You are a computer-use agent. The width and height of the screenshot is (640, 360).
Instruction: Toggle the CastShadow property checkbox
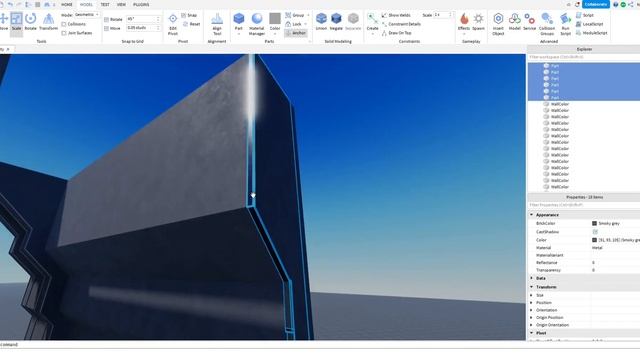595,232
